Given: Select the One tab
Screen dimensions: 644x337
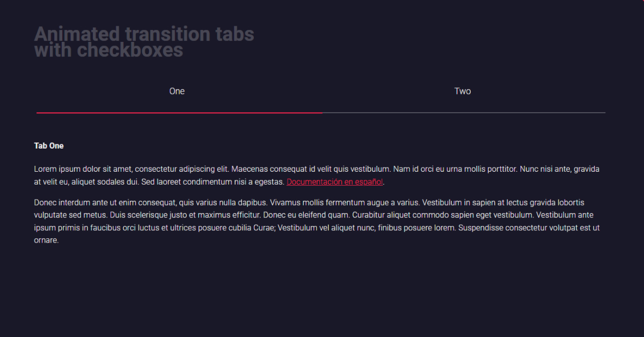Looking at the screenshot, I should pos(177,91).
